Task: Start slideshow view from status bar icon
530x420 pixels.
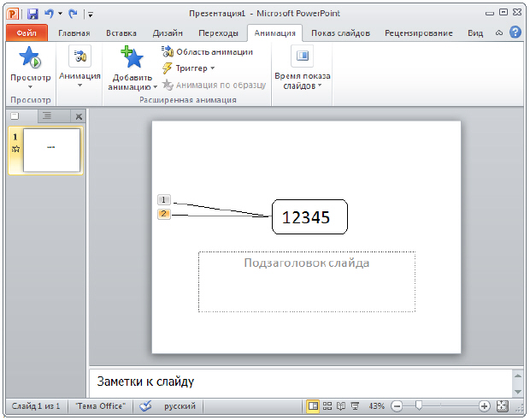Action: pos(355,405)
